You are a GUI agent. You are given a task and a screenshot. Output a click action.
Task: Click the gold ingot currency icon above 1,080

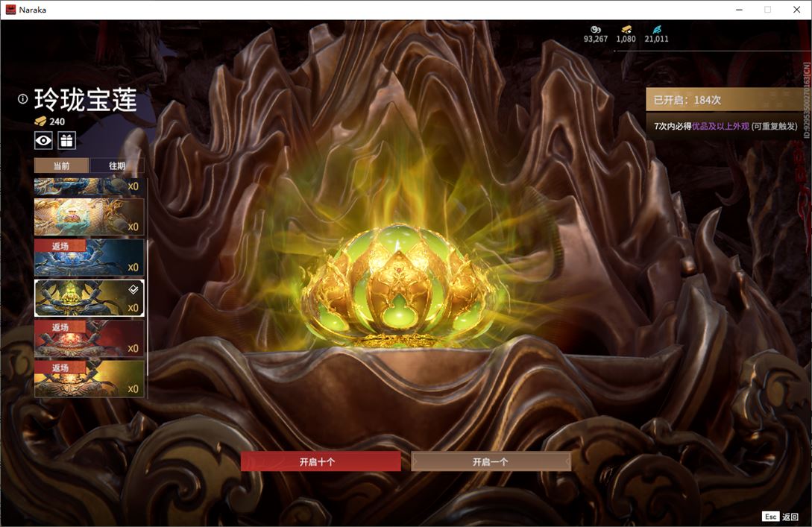[626, 30]
